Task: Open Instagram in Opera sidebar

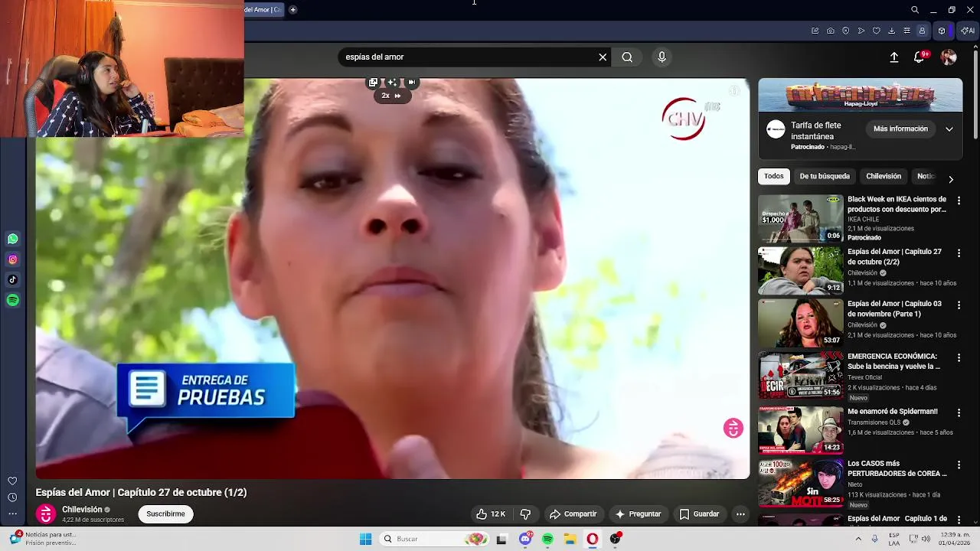Action: (x=12, y=259)
